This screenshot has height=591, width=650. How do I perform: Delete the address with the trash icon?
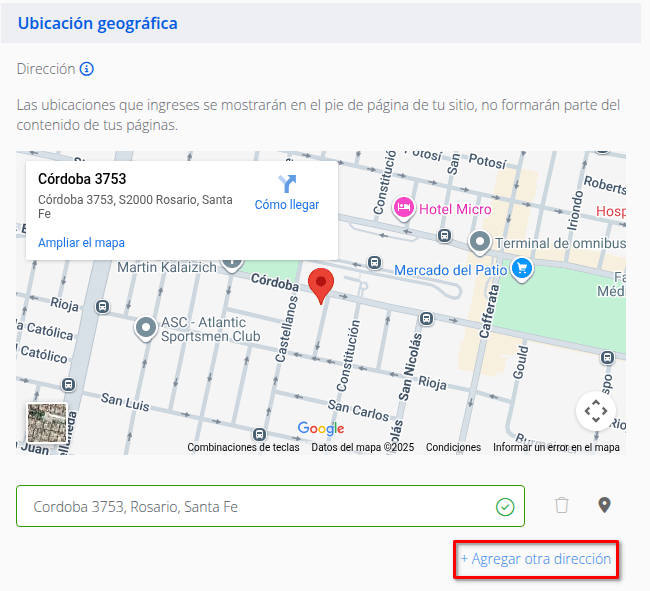562,505
